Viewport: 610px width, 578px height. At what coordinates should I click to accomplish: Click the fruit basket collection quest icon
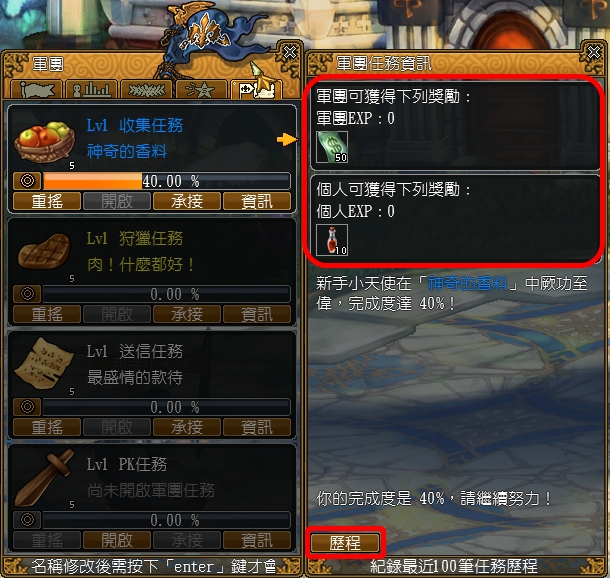click(44, 142)
